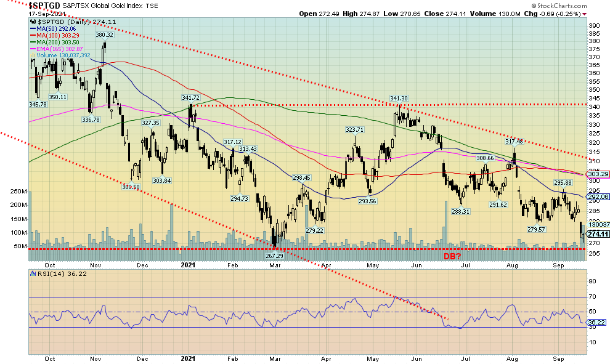Image resolution: width=610 pixels, height=364 pixels.
Task: Click the red 303.29 tag on right axis
Action: pos(597,174)
